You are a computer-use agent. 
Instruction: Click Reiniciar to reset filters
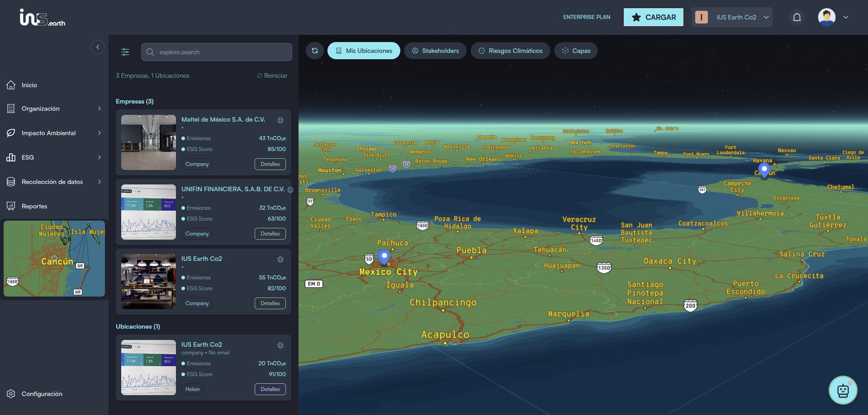pos(272,75)
